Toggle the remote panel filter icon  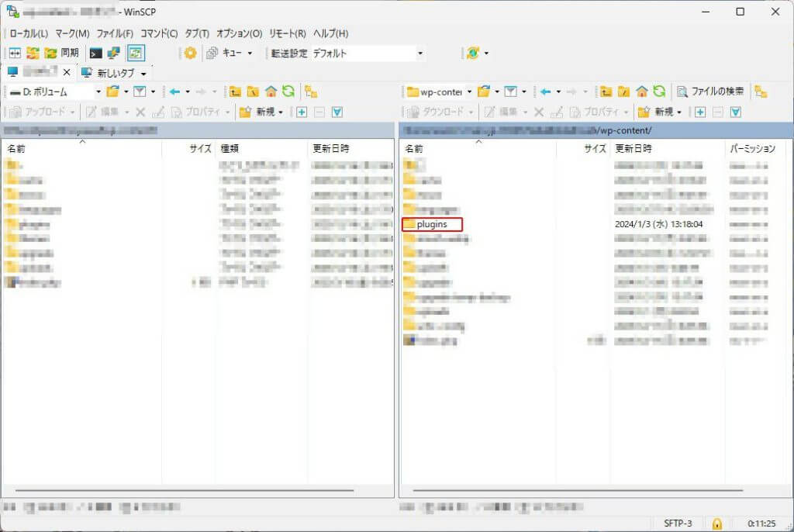tap(510, 92)
